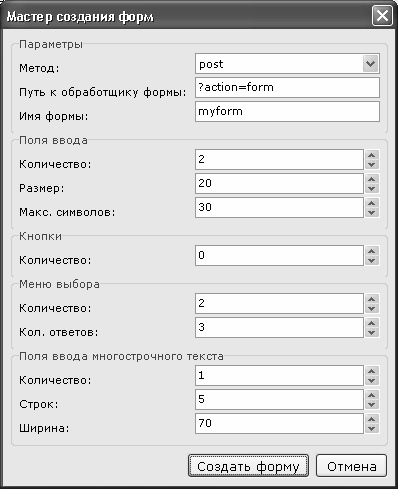398x489 pixels.
Task: Increase Размер value with up arrow
Action: tap(372, 179)
